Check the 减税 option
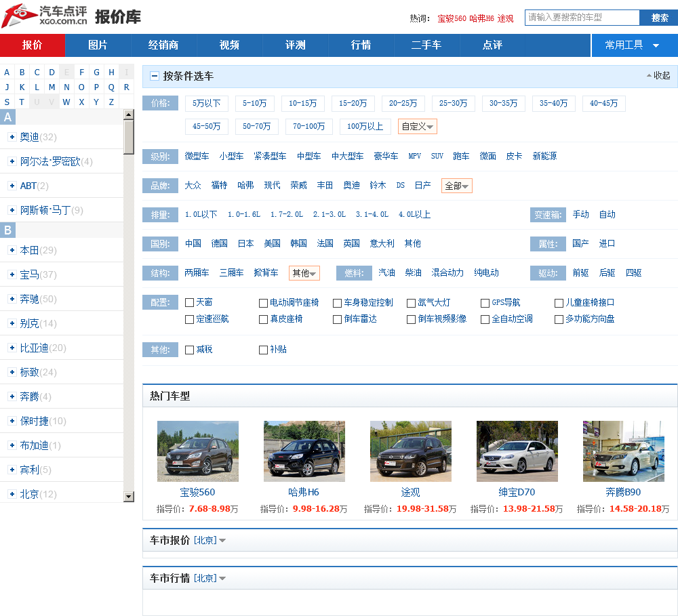Viewport: 678px width, 616px height. click(x=189, y=350)
